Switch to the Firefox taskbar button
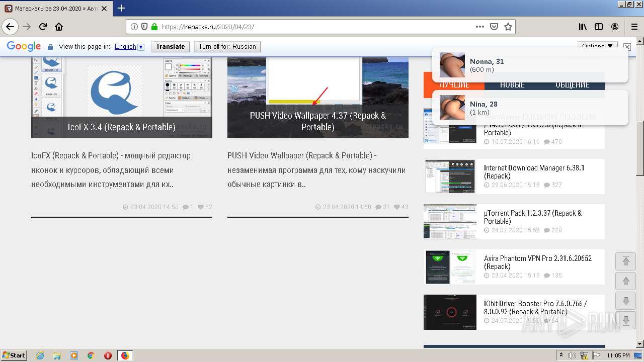Viewport: 644px width, 362px height. [125, 355]
